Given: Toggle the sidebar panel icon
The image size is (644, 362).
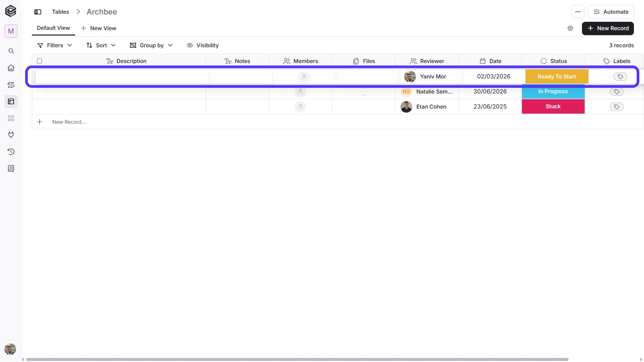Looking at the screenshot, I should [38, 12].
